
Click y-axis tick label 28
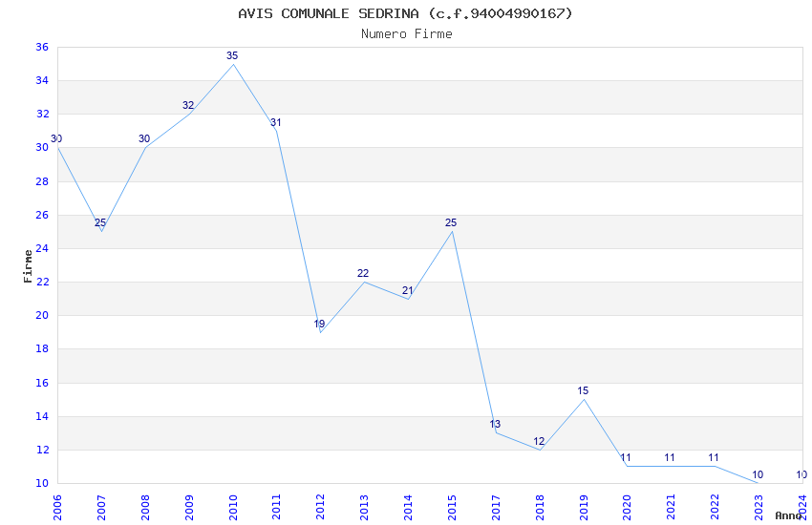click(42, 181)
